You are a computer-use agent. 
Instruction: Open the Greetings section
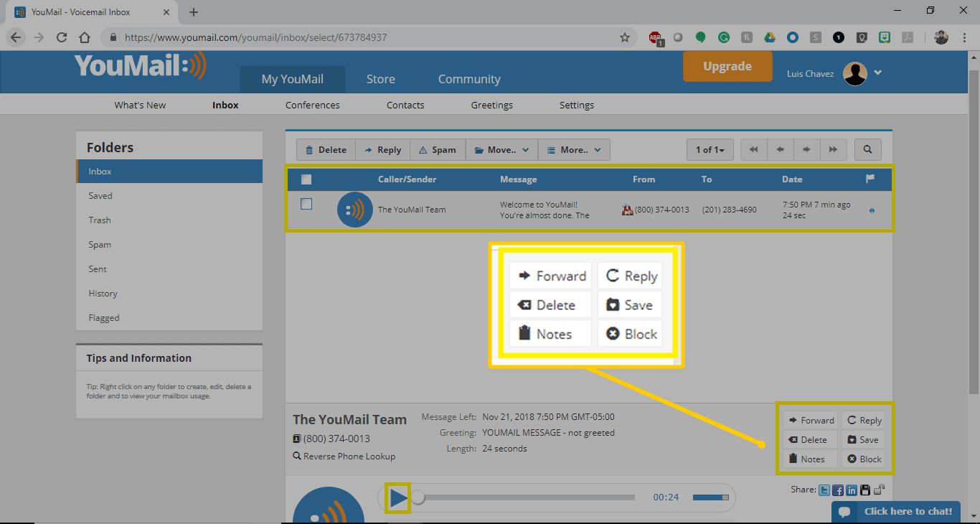(x=492, y=105)
